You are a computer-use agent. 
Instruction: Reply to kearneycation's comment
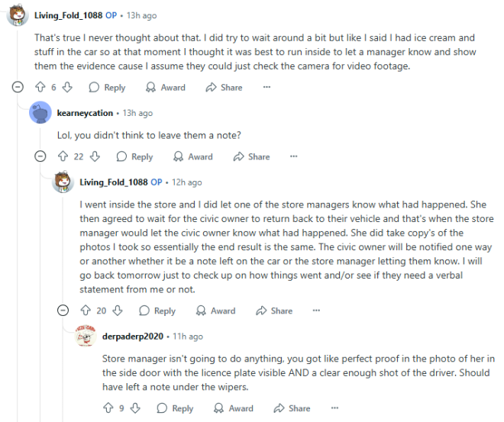point(134,156)
